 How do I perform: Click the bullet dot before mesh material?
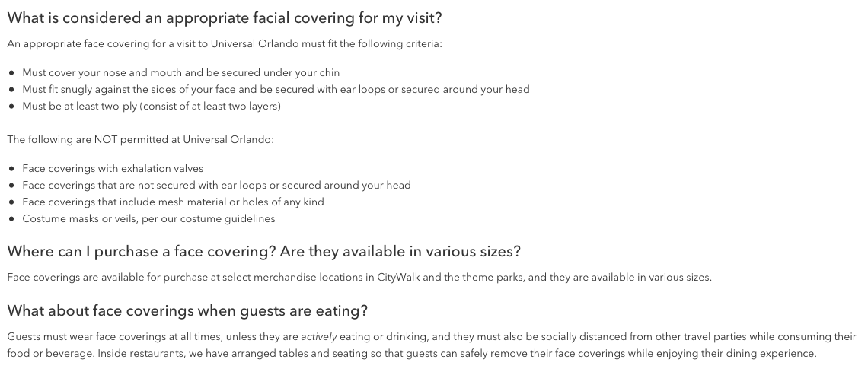[x=12, y=202]
